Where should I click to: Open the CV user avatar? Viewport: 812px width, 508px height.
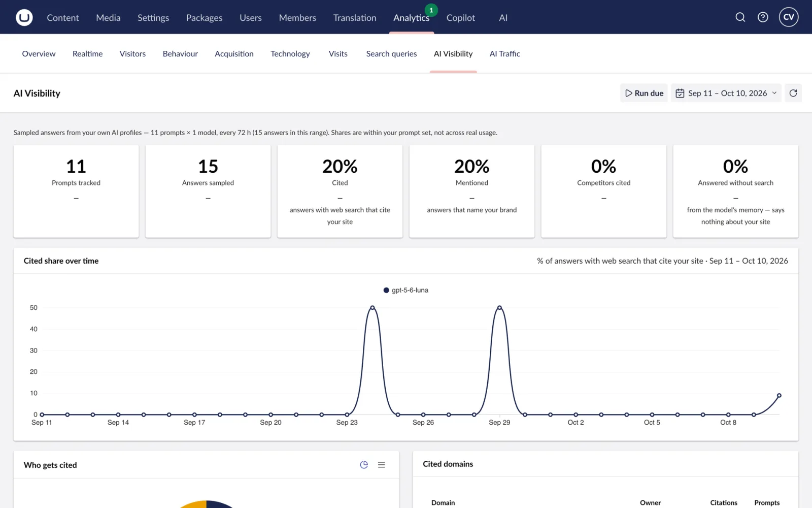tap(789, 17)
